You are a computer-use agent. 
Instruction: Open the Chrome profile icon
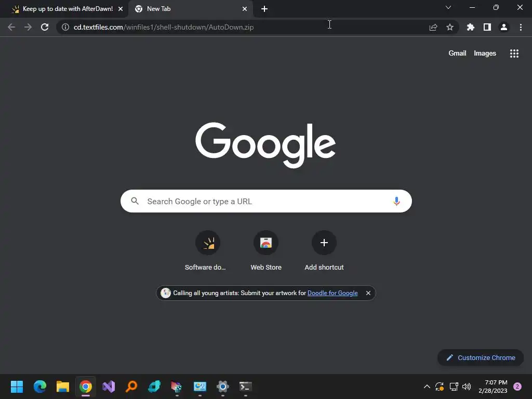(504, 27)
